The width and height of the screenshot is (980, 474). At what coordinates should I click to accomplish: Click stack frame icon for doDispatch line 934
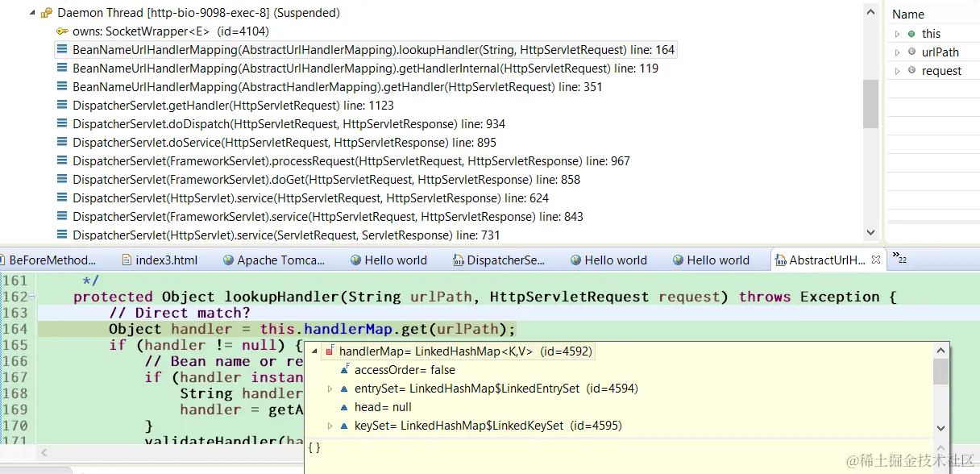pos(62,124)
